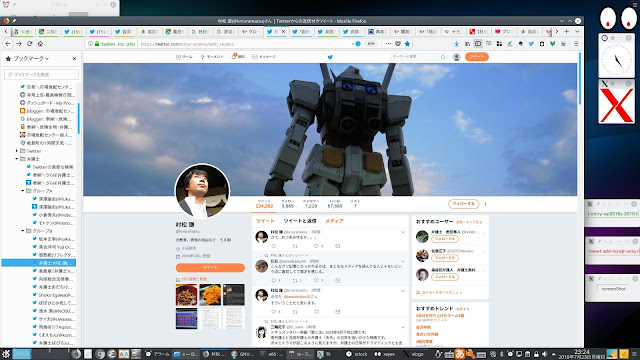This screenshot has height=360, width=640.
Task: Close the bookmarks sidebar
Action: pyautogui.click(x=74, y=59)
